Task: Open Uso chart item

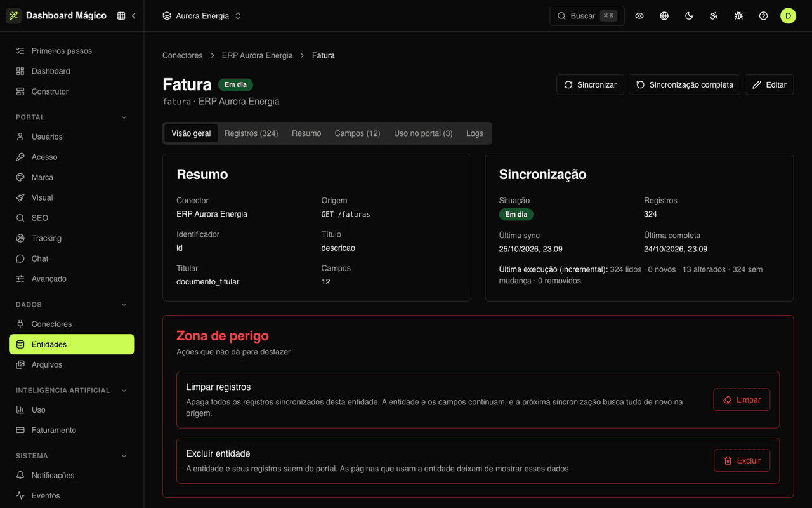Action: point(72,410)
